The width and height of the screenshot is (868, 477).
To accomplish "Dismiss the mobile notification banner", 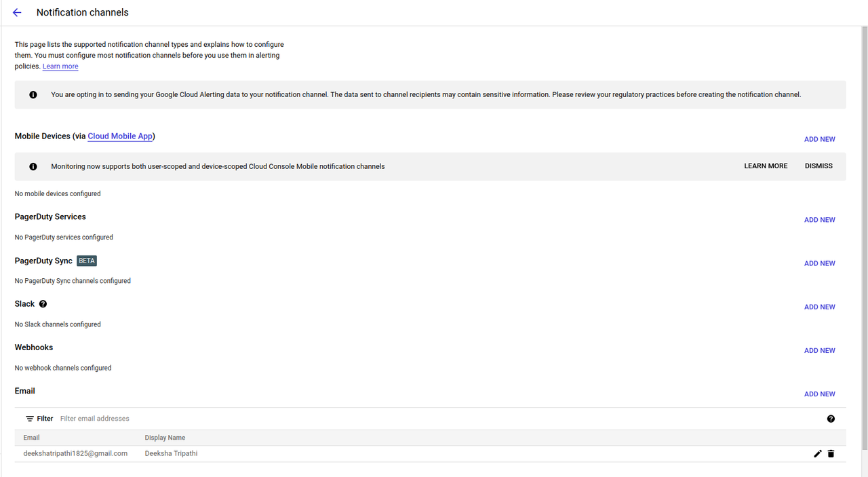I will pyautogui.click(x=818, y=166).
